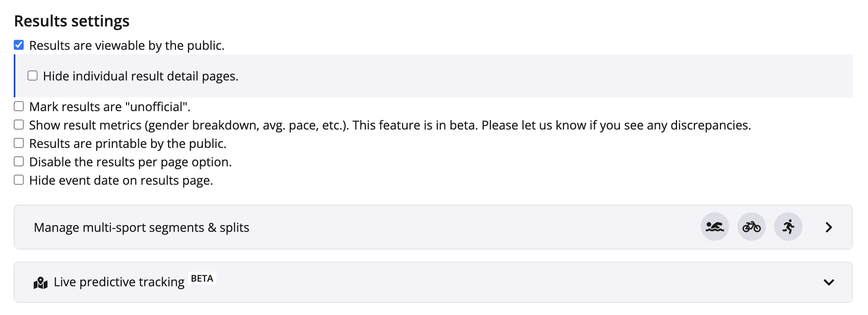Open multi-sport segments via right chevron

(x=829, y=227)
